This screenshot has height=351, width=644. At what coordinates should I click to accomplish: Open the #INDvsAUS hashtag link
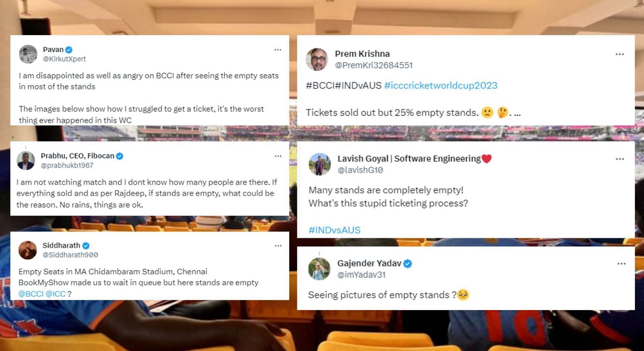(x=334, y=230)
